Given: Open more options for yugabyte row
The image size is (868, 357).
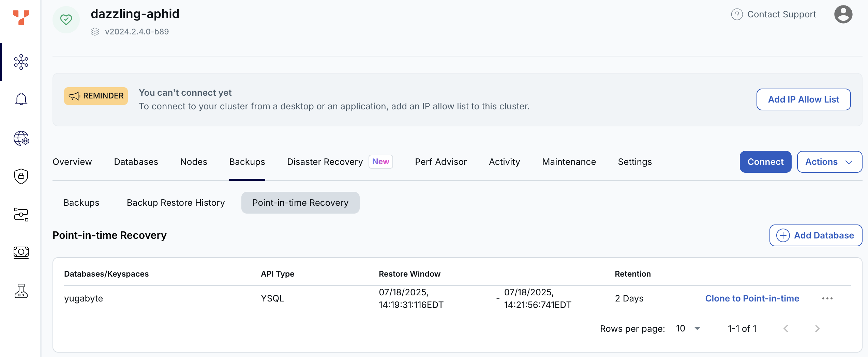Looking at the screenshot, I should pos(827,298).
